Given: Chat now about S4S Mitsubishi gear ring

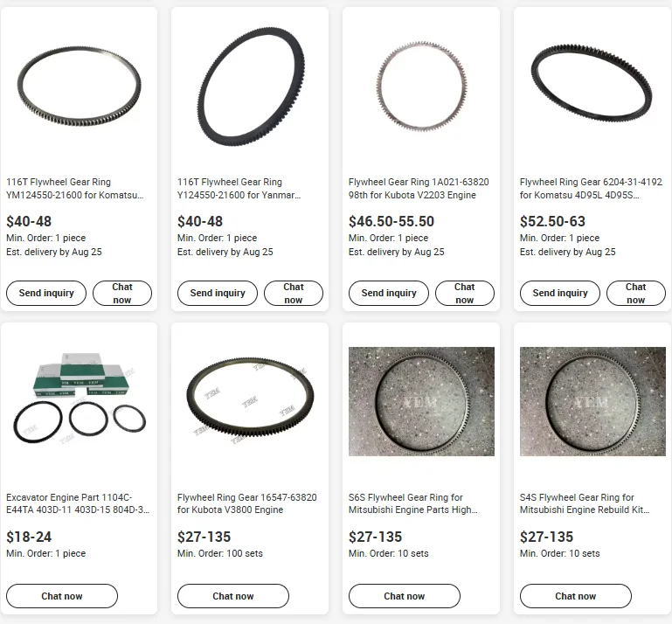Looking at the screenshot, I should click(575, 596).
